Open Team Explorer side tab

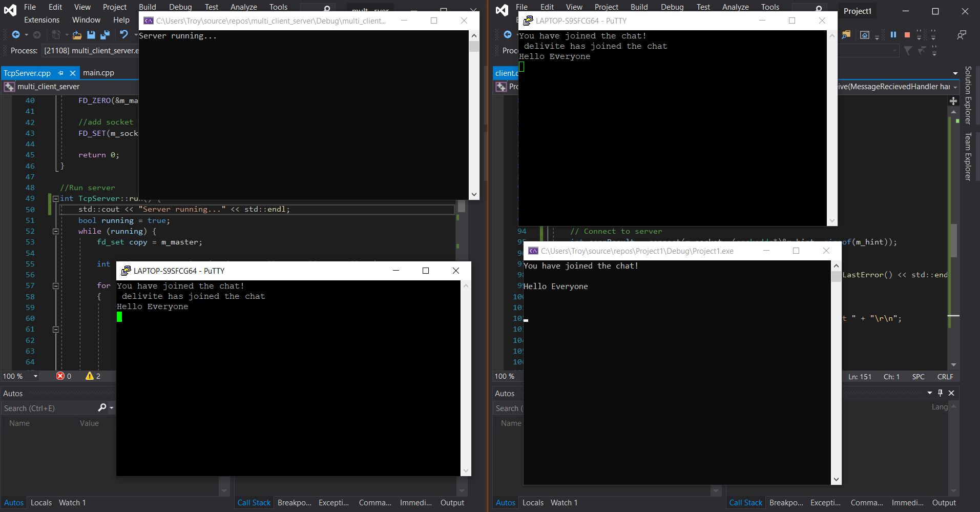coord(968,156)
